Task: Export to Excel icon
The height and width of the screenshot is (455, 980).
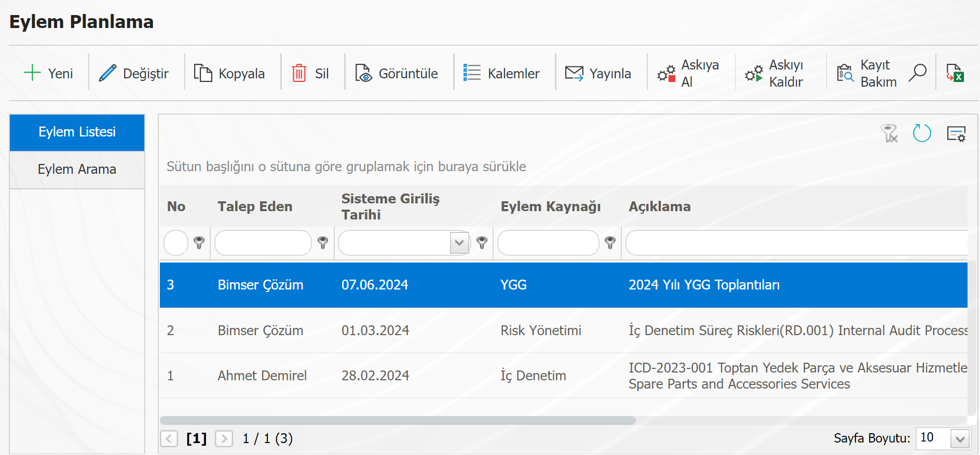Action: 955,73
